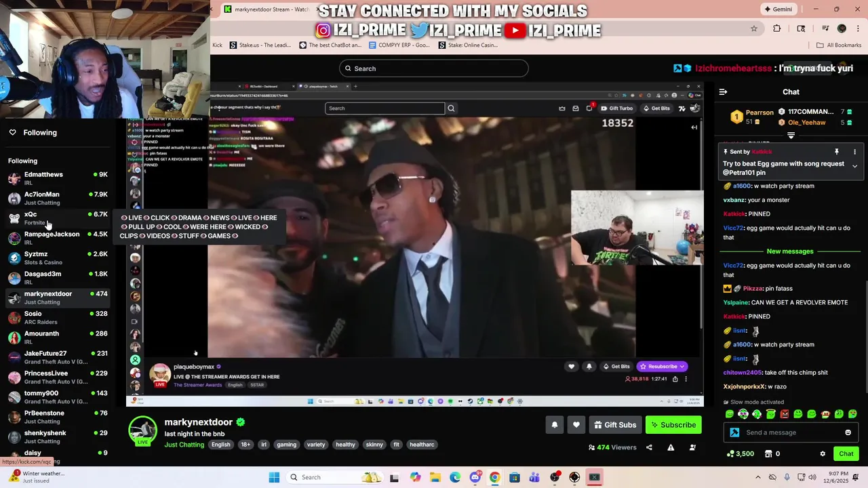Open RampageJackson channel in sidebar
The width and height of the screenshot is (868, 488).
pos(58,238)
